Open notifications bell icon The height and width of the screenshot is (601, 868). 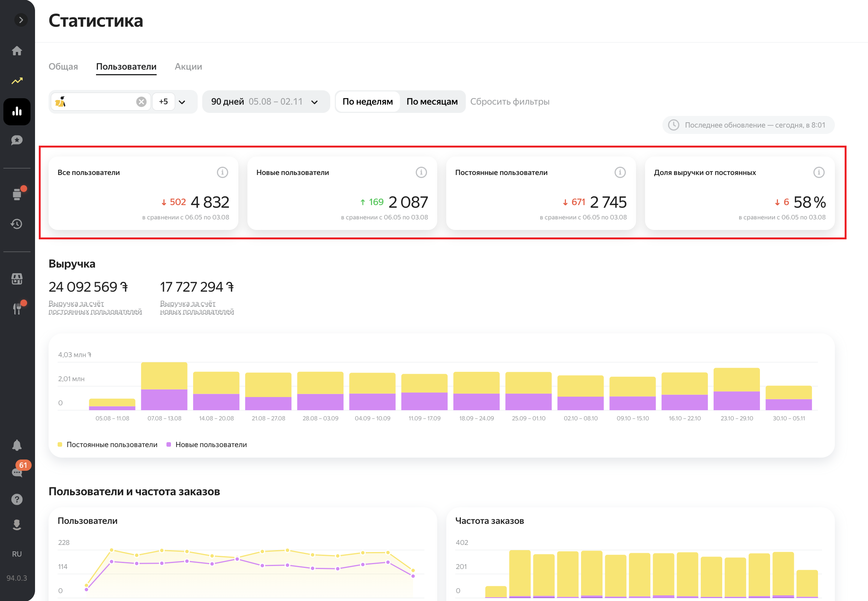tap(17, 446)
